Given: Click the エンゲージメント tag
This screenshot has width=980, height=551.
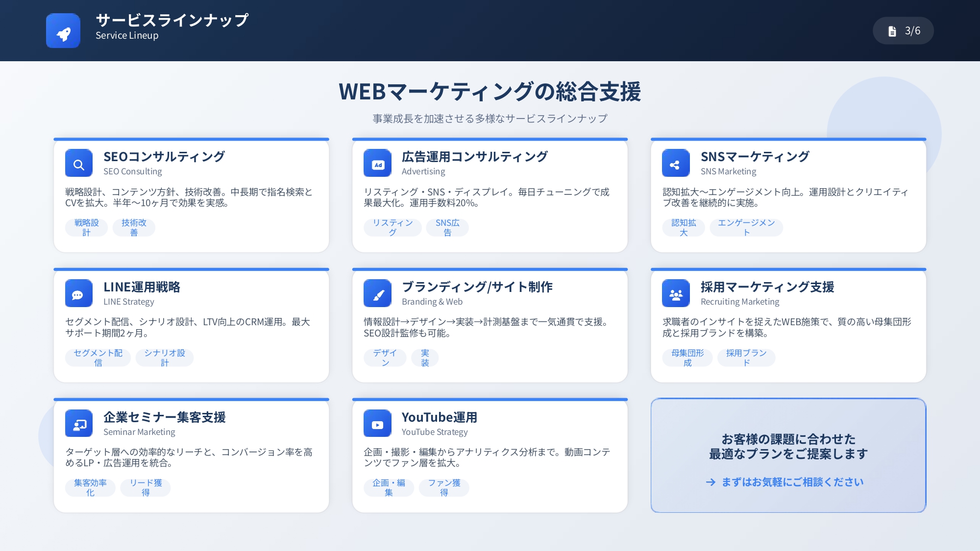Looking at the screenshot, I should [x=746, y=228].
